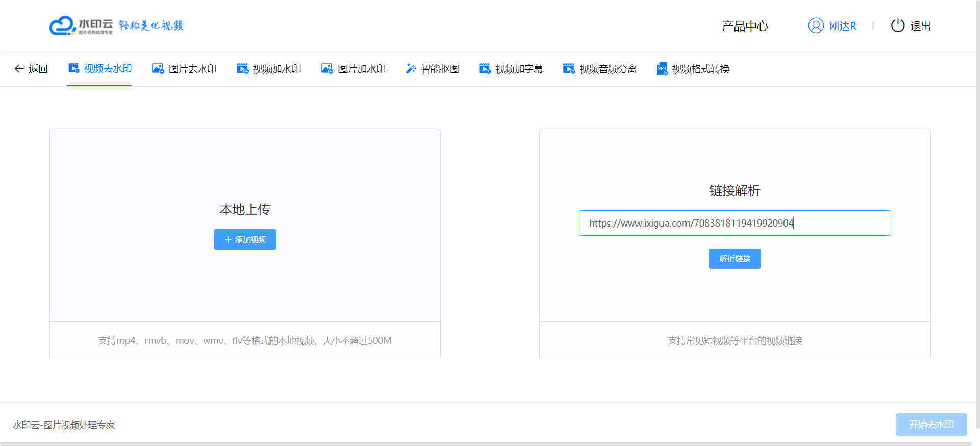Click the 视频去水印 video icon
This screenshot has width=980, height=446.
(x=74, y=68)
